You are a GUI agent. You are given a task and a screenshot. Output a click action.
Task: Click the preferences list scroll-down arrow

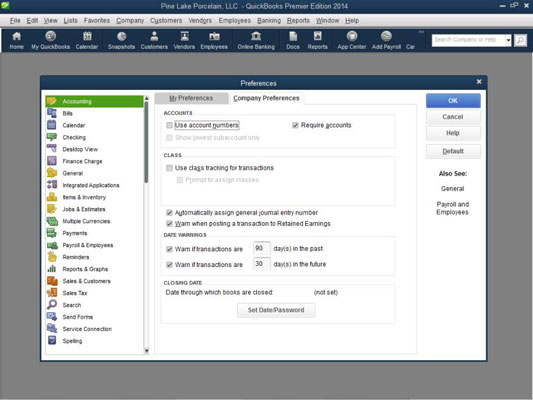pyautogui.click(x=147, y=350)
